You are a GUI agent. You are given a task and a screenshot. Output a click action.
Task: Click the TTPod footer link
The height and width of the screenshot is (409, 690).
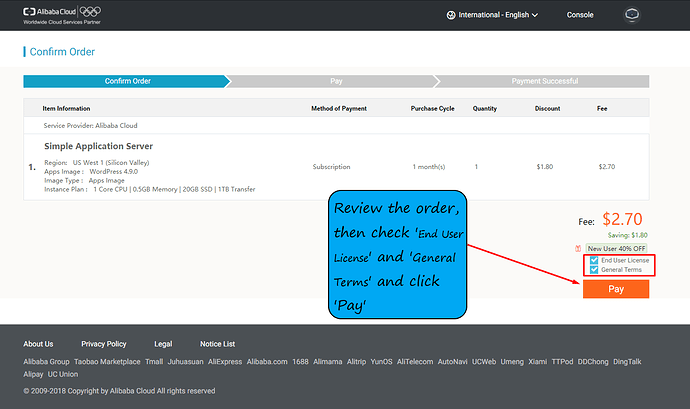tap(562, 361)
